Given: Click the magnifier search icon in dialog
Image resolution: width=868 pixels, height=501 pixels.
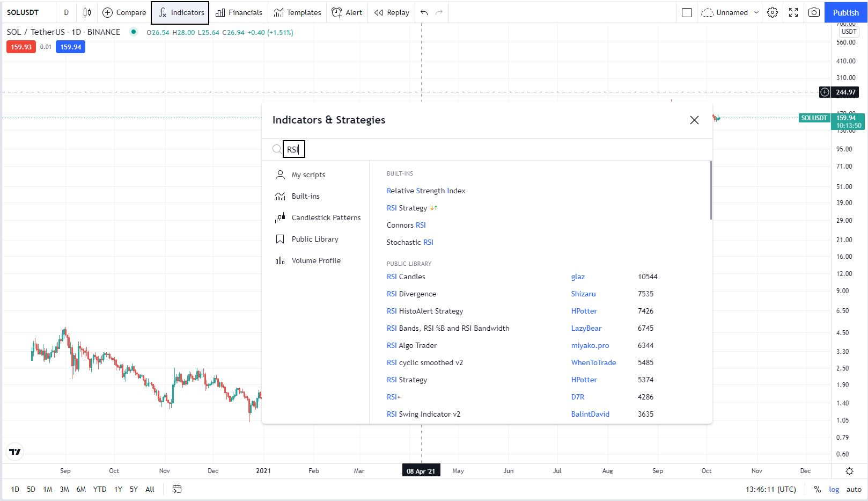Looking at the screenshot, I should (x=277, y=149).
